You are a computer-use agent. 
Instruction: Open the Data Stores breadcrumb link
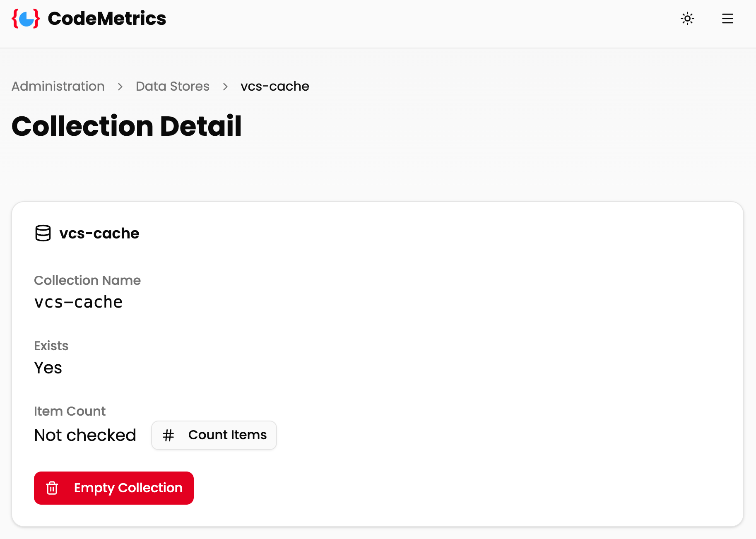click(172, 86)
